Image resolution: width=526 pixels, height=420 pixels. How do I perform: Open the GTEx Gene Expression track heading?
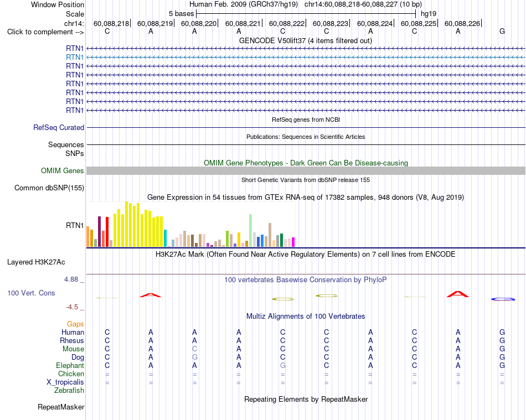pyautogui.click(x=306, y=198)
